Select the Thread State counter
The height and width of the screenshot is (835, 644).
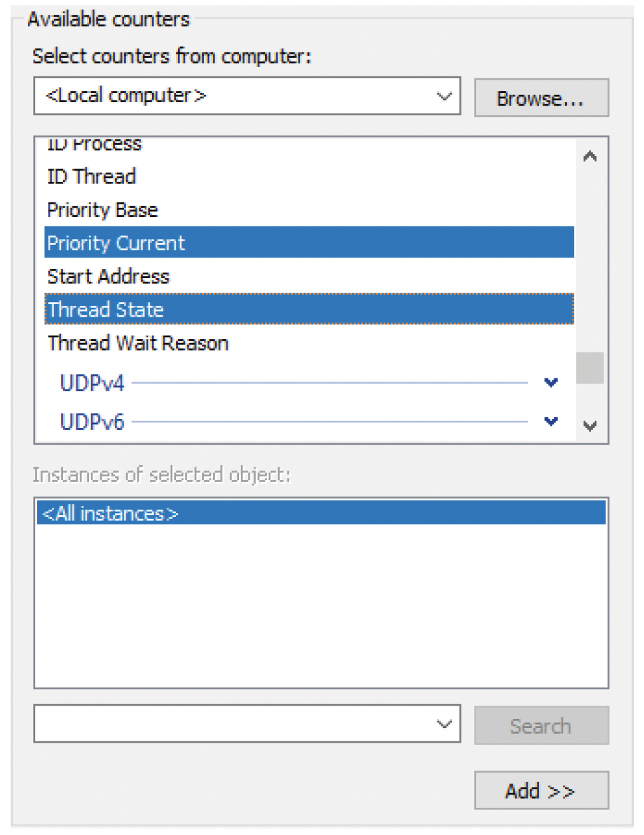pyautogui.click(x=106, y=309)
